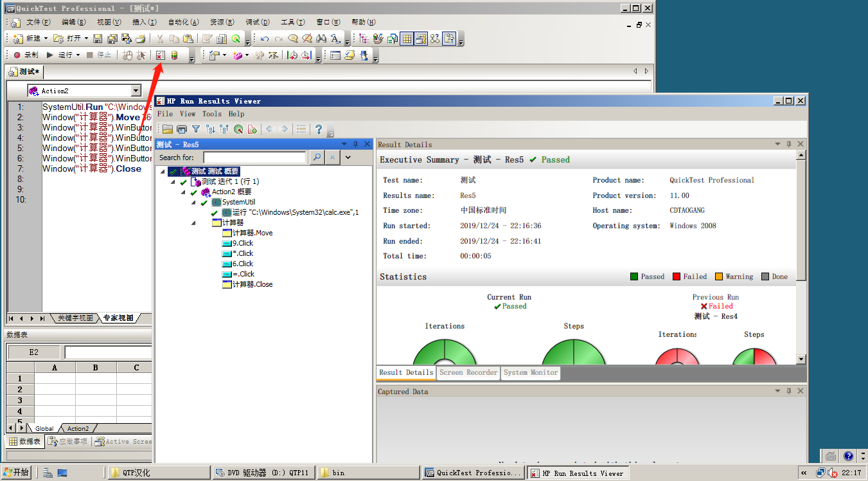Open the Tools menu in Run Results Viewer
This screenshot has height=481, width=868.
[212, 114]
